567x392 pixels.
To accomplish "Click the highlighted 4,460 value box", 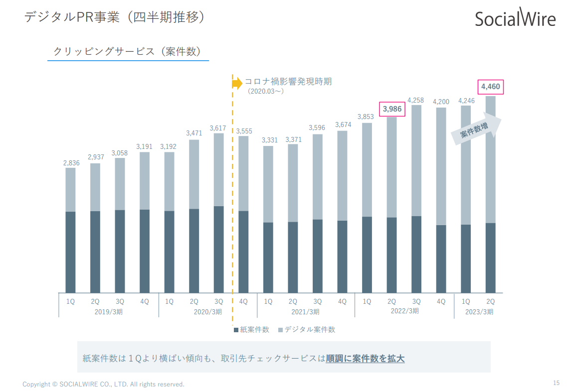I will (491, 87).
